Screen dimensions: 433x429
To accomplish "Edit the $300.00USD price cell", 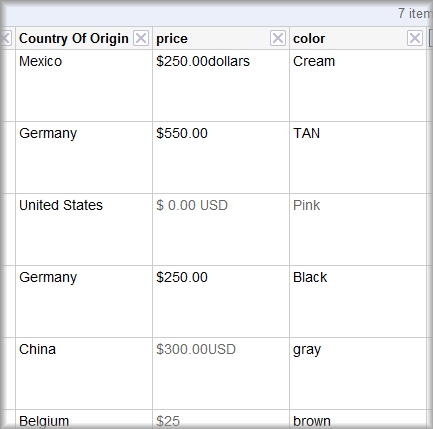I will point(221,374).
